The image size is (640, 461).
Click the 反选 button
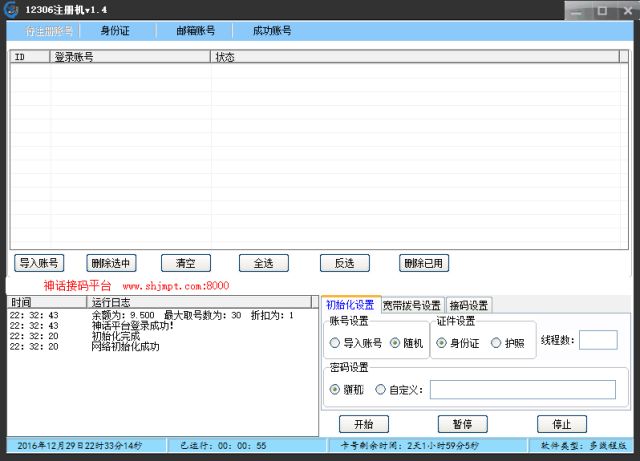pos(344,263)
